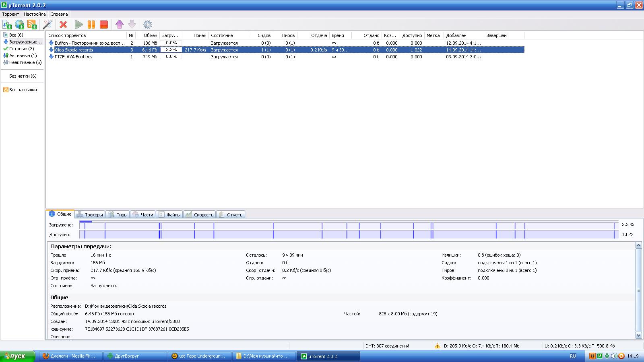Click the download speed status bar section
644x362 pixels.
pyautogui.click(x=481, y=346)
